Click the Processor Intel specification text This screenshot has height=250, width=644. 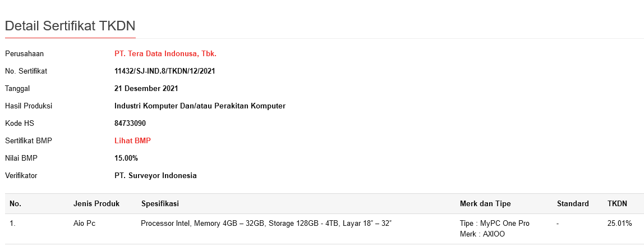click(266, 224)
